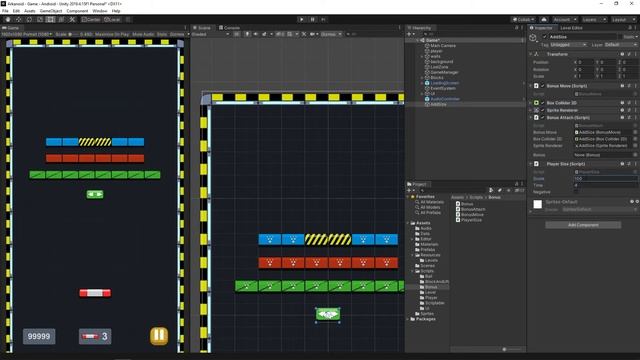Open the Layer dropdown in Inspector
Viewport: 640px width, 360px height.
(620, 44)
